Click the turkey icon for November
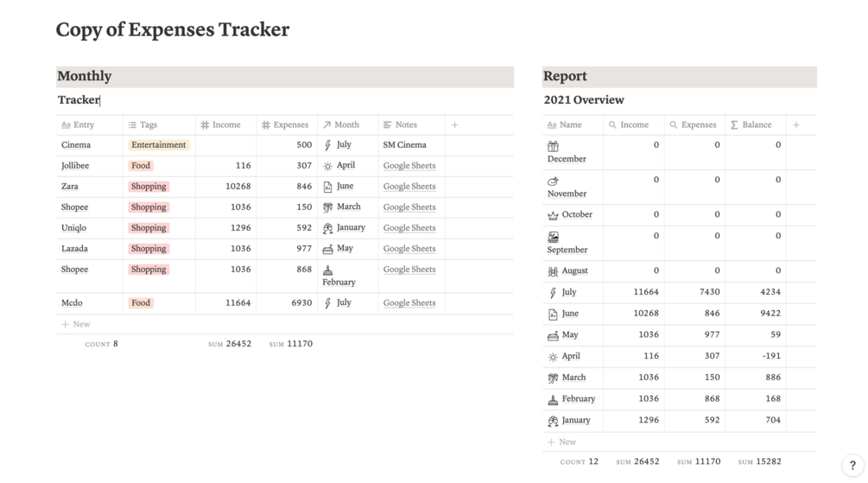The width and height of the screenshot is (868, 483). [x=553, y=181]
